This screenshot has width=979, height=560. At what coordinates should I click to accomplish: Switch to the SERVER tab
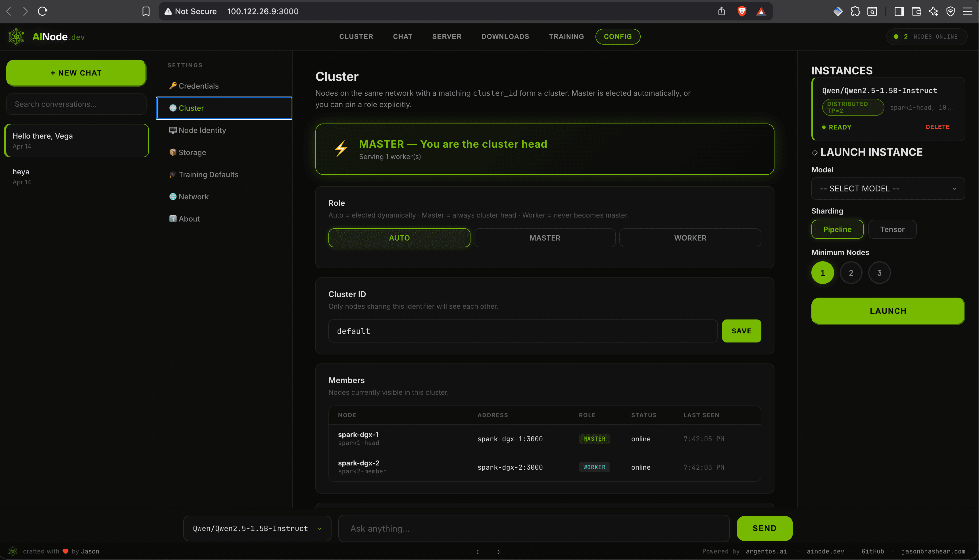coord(447,37)
